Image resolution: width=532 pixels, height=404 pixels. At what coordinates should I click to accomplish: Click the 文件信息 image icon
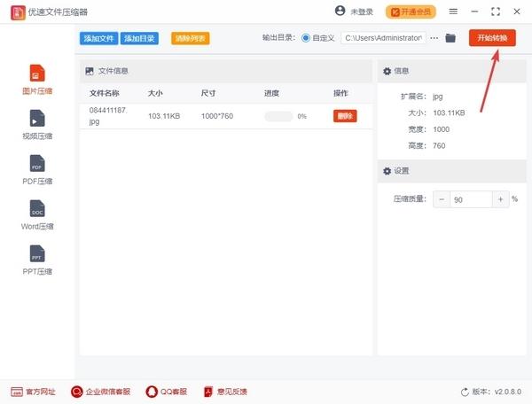click(90, 71)
